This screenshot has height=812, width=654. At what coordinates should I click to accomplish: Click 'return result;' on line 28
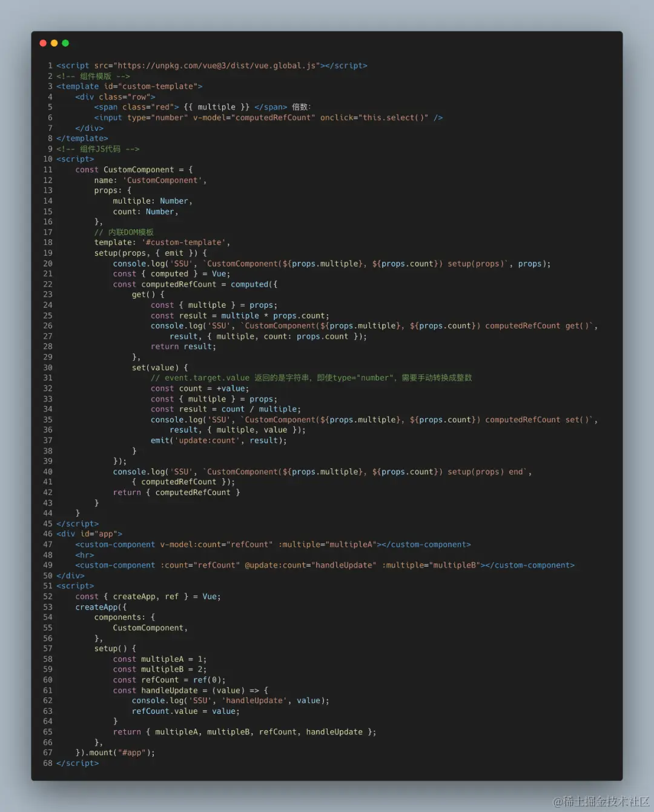click(x=183, y=347)
